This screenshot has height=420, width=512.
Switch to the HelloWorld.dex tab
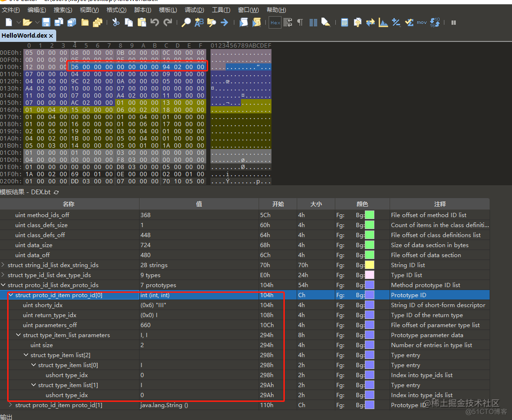[x=24, y=35]
